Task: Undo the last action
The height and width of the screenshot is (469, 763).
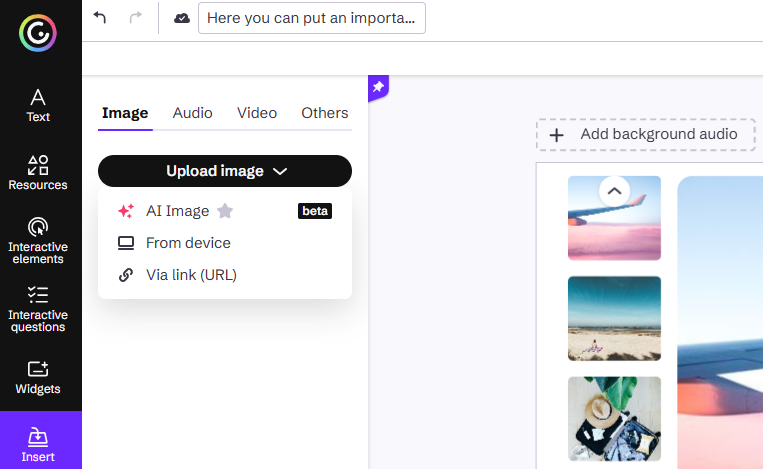Action: click(100, 18)
